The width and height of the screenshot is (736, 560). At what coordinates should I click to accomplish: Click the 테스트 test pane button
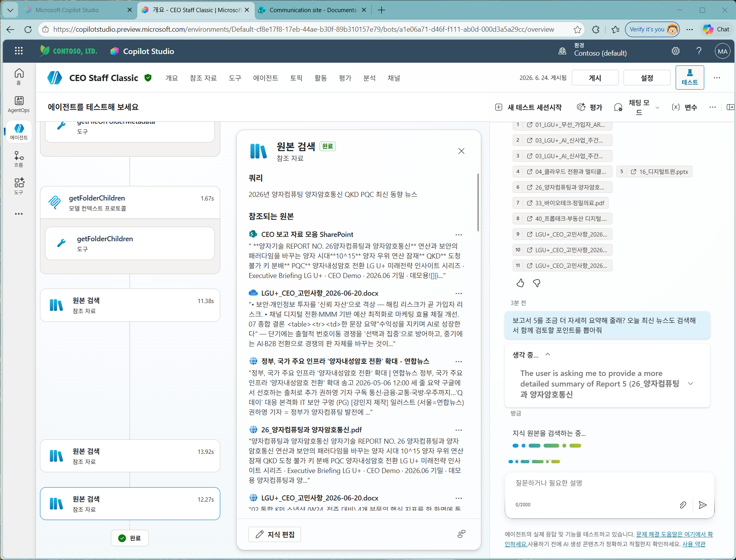(x=690, y=78)
